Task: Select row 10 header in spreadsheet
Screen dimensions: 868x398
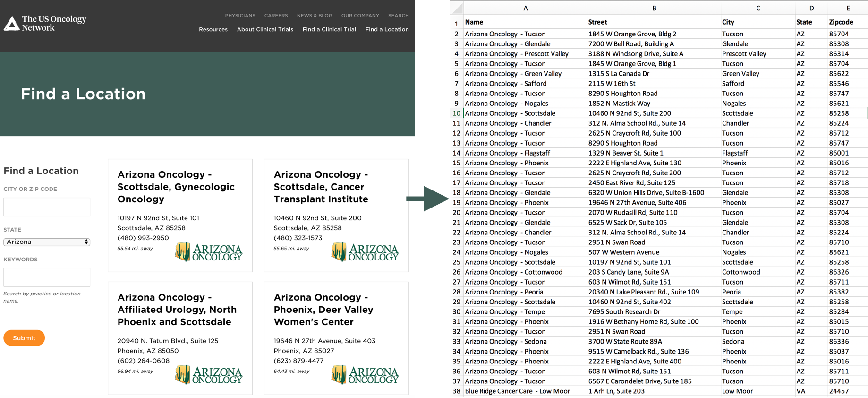Action: pyautogui.click(x=457, y=113)
